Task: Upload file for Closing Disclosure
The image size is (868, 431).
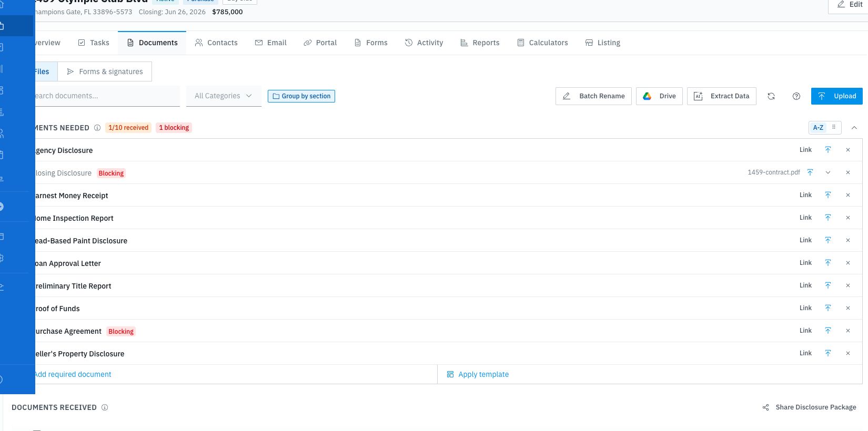Action: pyautogui.click(x=810, y=172)
